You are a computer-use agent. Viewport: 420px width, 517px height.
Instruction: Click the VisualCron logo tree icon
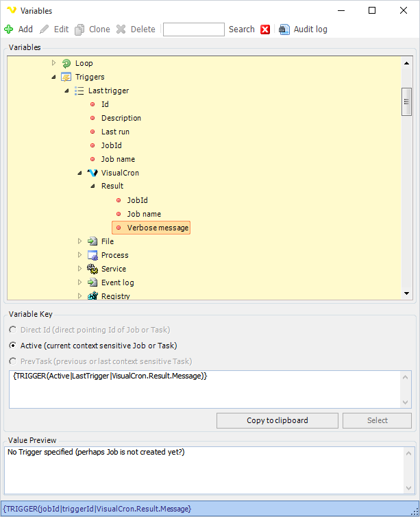(x=92, y=173)
